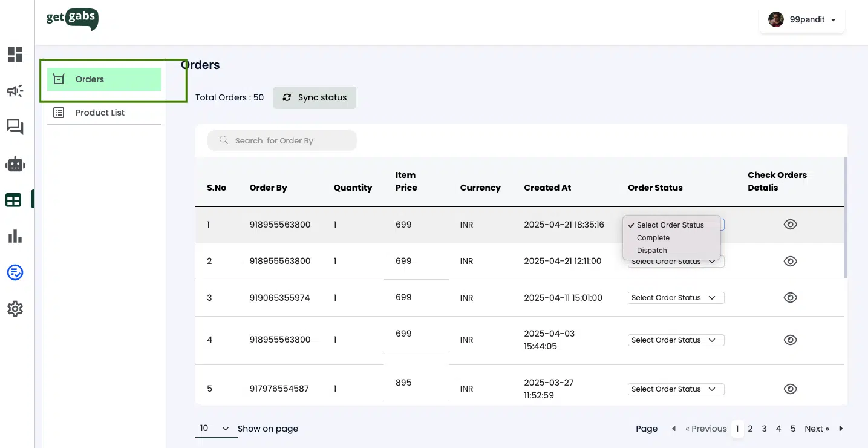Open Orders in the side menu

coord(104,79)
